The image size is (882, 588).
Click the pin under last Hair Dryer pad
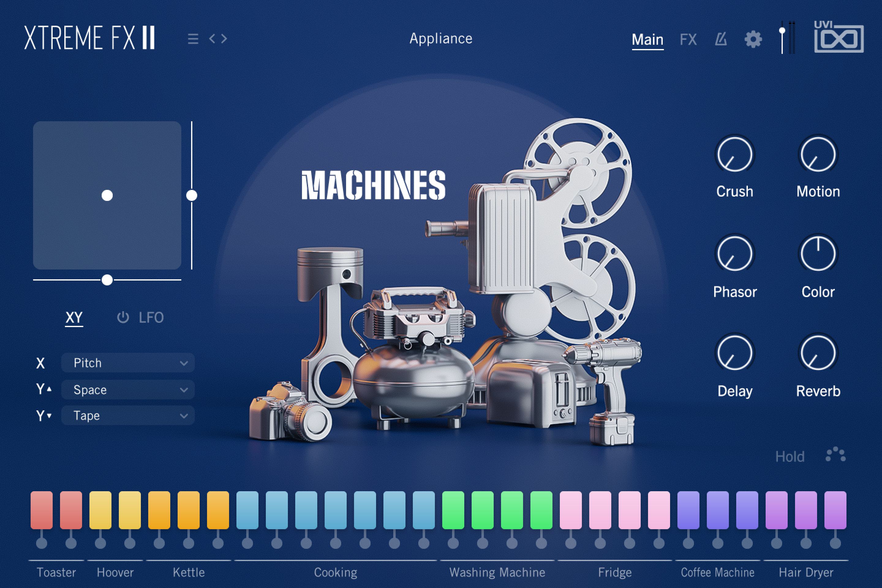point(835,543)
